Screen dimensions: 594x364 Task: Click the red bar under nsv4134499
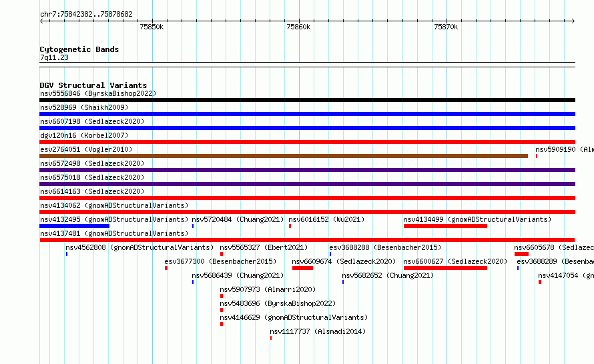446,226
